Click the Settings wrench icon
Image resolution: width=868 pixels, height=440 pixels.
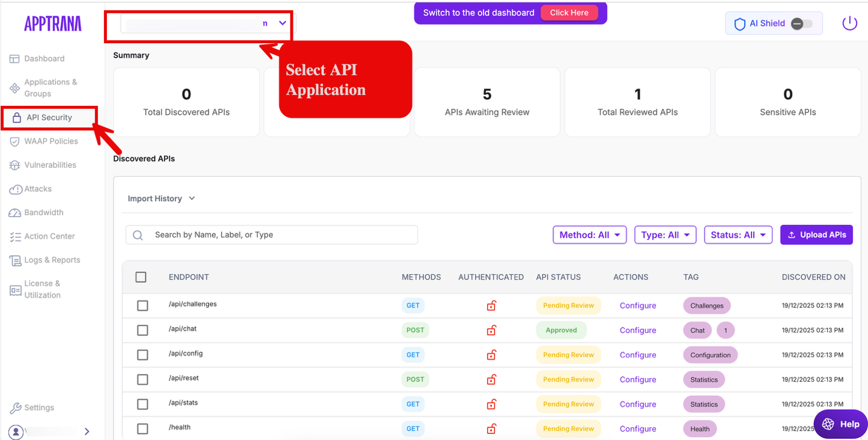[x=15, y=408]
